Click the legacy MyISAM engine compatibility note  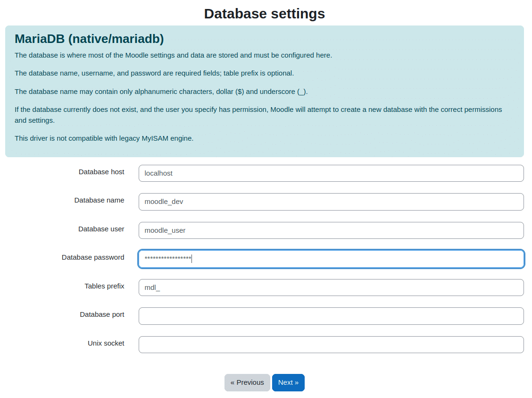(104, 138)
